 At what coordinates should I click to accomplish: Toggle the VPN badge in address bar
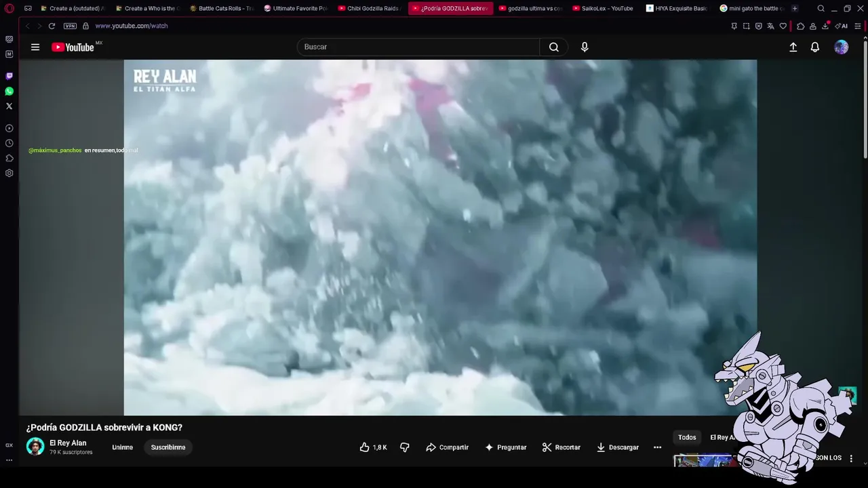70,26
